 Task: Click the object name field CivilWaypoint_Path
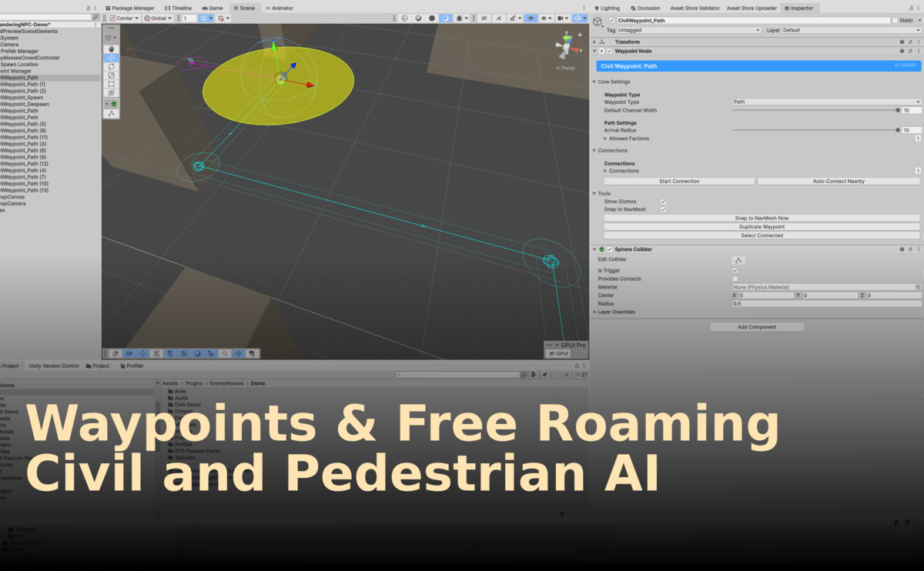coord(753,21)
